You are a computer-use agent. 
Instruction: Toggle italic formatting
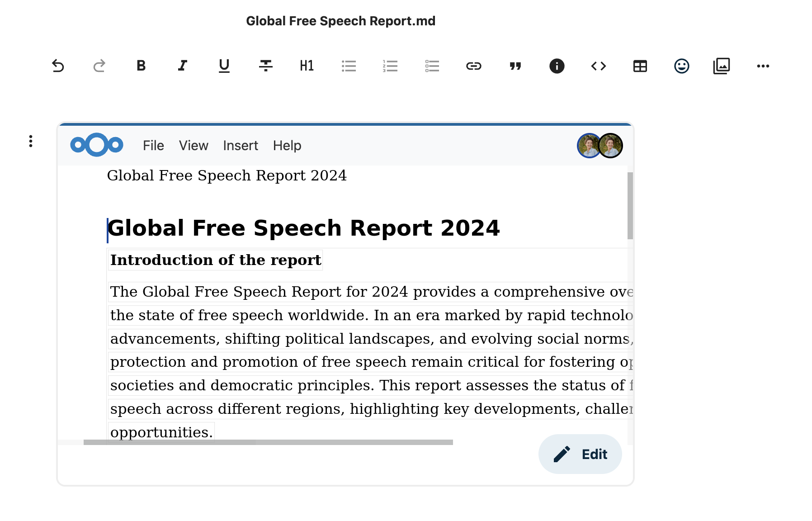pos(183,66)
